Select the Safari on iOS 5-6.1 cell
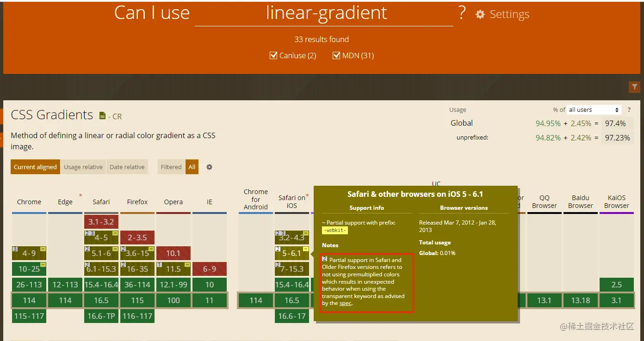The image size is (644, 341). (292, 253)
